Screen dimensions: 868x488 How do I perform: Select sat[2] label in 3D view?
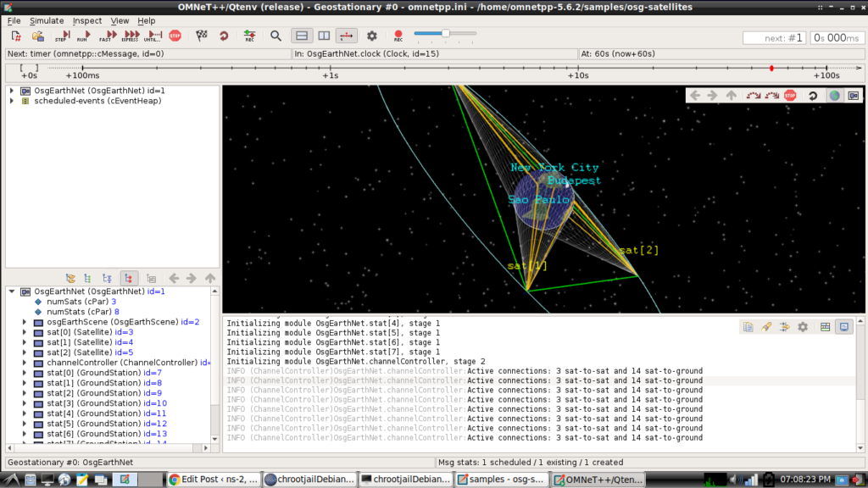tap(639, 250)
